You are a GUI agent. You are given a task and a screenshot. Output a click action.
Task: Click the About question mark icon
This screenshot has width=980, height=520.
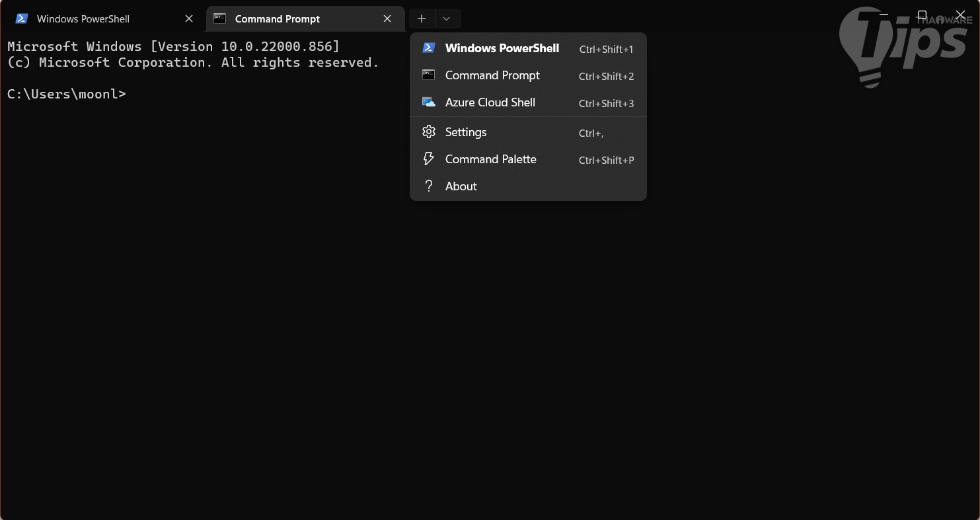click(429, 186)
